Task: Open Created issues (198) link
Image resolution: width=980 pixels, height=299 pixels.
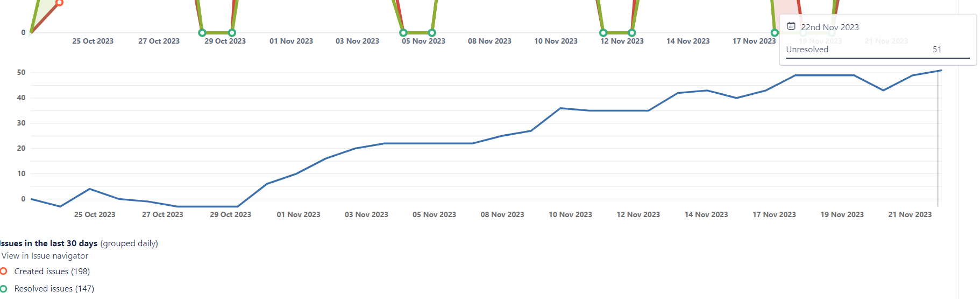Action: pos(52,272)
